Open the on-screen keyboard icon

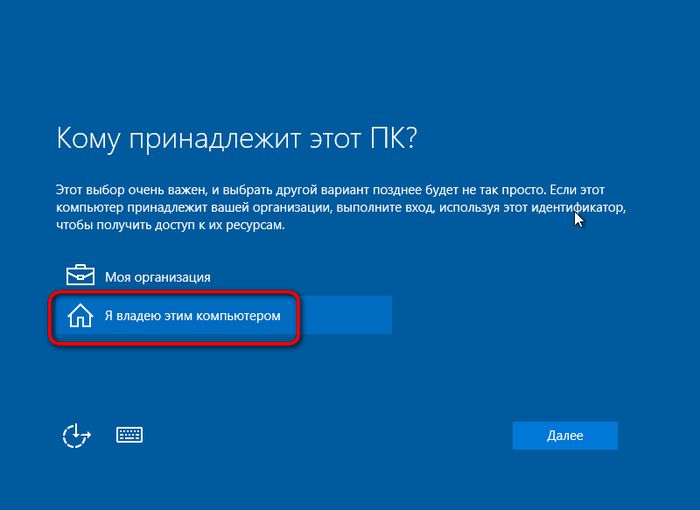click(x=130, y=435)
